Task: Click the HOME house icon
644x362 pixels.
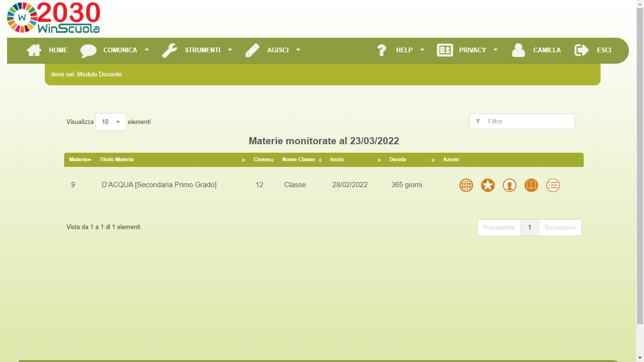Action: click(34, 50)
